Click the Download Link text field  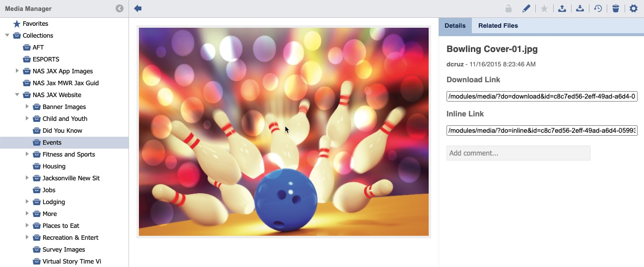click(x=542, y=97)
